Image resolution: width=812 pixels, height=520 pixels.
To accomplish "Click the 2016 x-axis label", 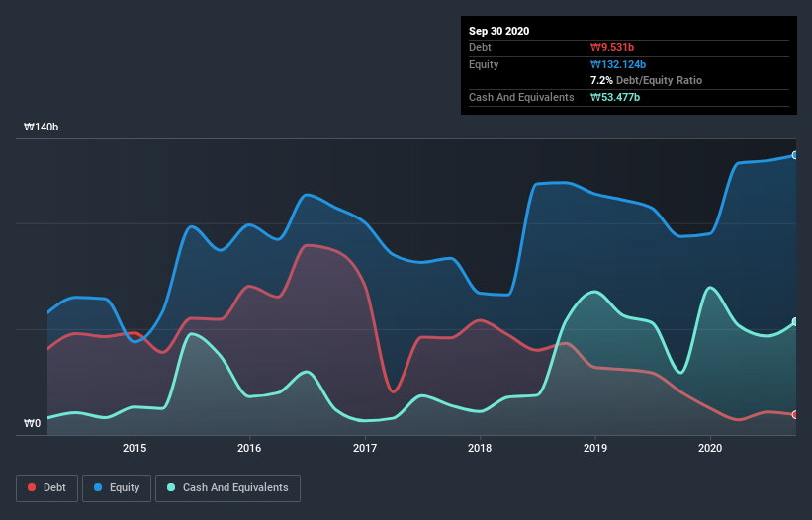I will point(249,448).
